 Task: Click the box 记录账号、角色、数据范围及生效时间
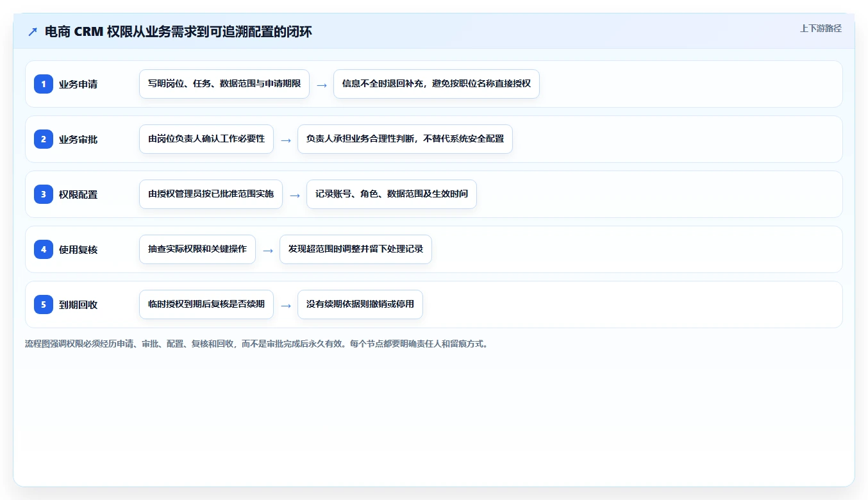click(392, 194)
